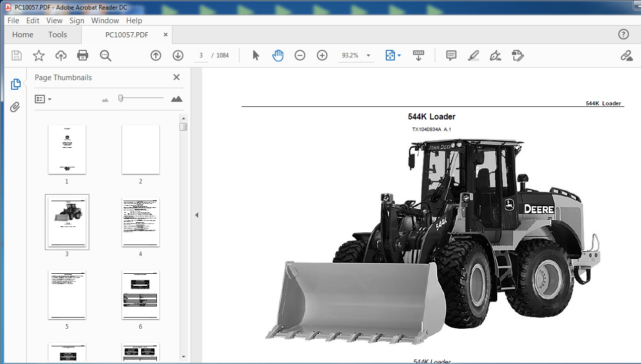Activate the hand pan tool
The height and width of the screenshot is (364, 641).
[x=278, y=55]
